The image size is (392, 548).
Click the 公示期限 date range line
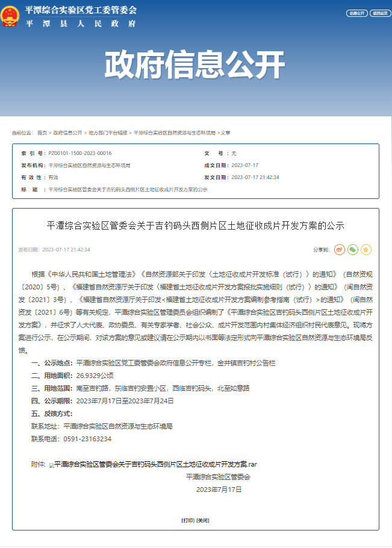coord(102,401)
